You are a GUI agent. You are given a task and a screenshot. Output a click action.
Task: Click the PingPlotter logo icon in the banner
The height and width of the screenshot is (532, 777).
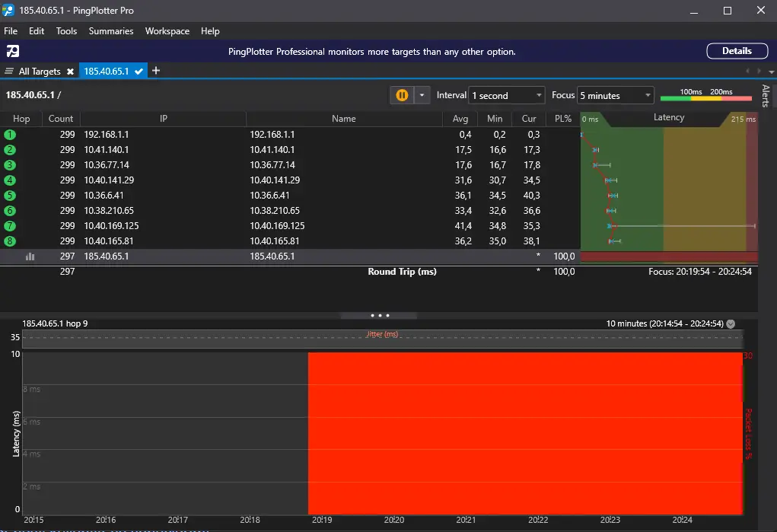point(13,50)
